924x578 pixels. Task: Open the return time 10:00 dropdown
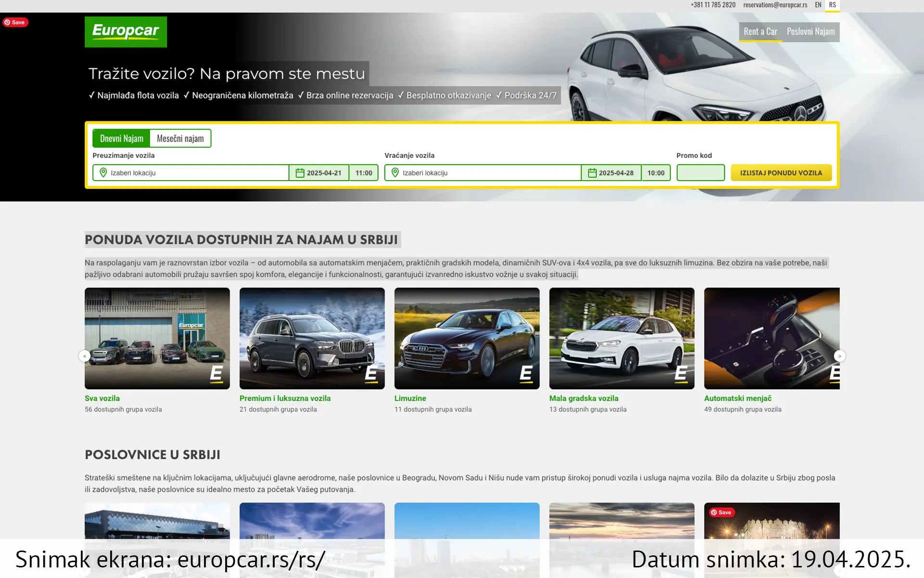(656, 172)
